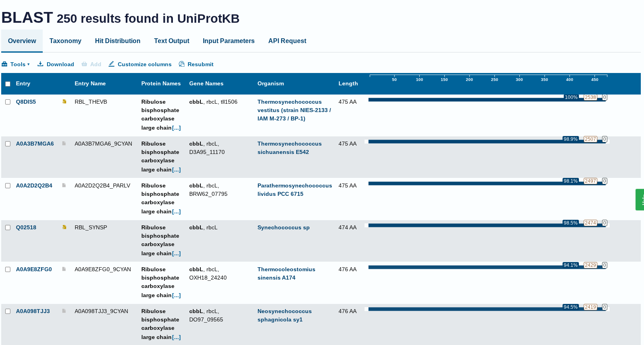Screen dimensions: 644x345
Task: Go to the API Request tab
Action: coord(287,41)
